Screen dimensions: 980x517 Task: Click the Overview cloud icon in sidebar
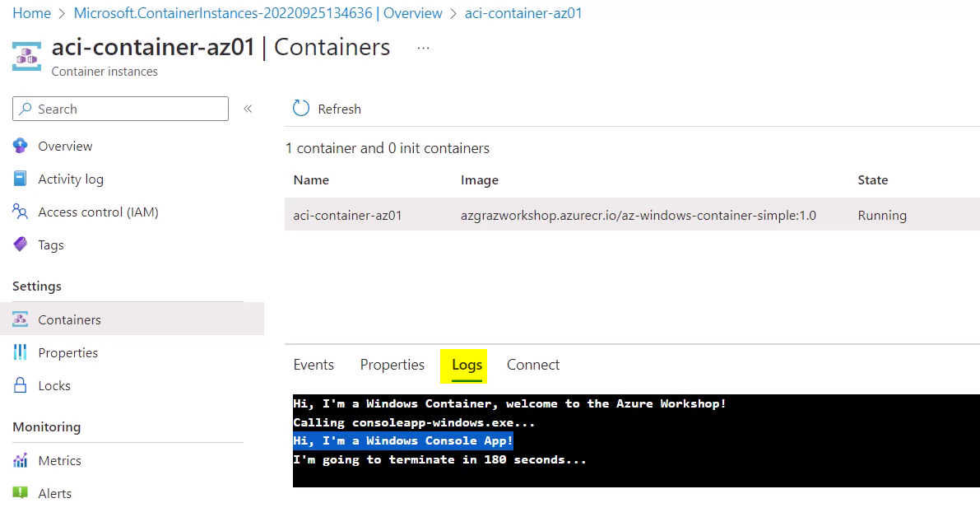point(20,146)
